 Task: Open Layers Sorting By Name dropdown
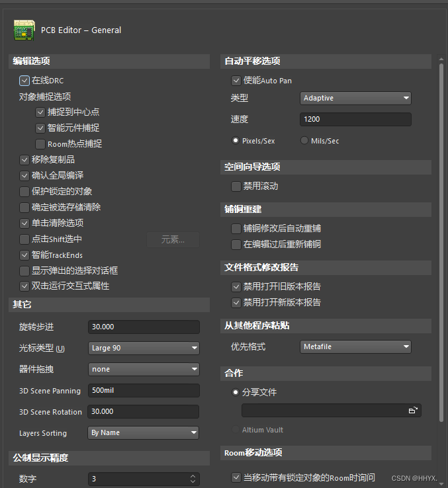pyautogui.click(x=144, y=432)
